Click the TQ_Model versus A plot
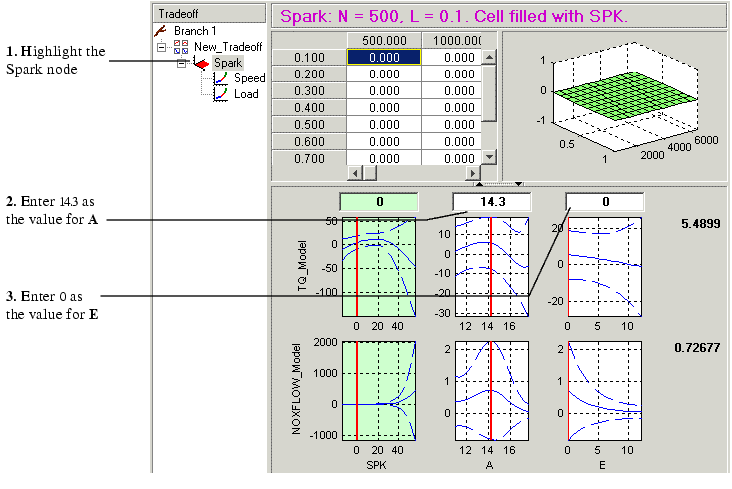This screenshot has width=732, height=489. click(x=492, y=267)
